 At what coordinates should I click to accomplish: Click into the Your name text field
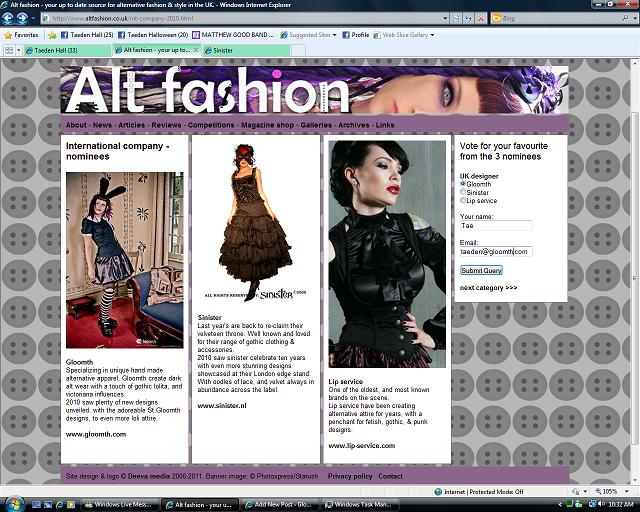pos(496,226)
